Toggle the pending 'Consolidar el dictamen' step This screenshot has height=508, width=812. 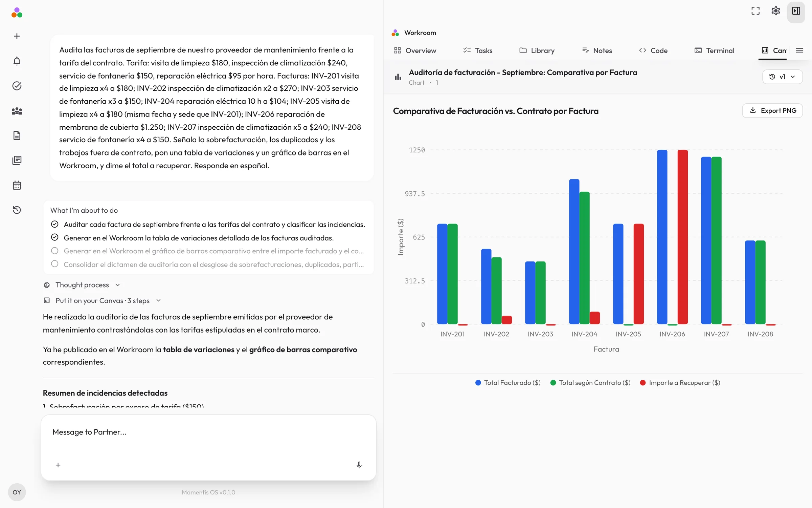[54, 264]
